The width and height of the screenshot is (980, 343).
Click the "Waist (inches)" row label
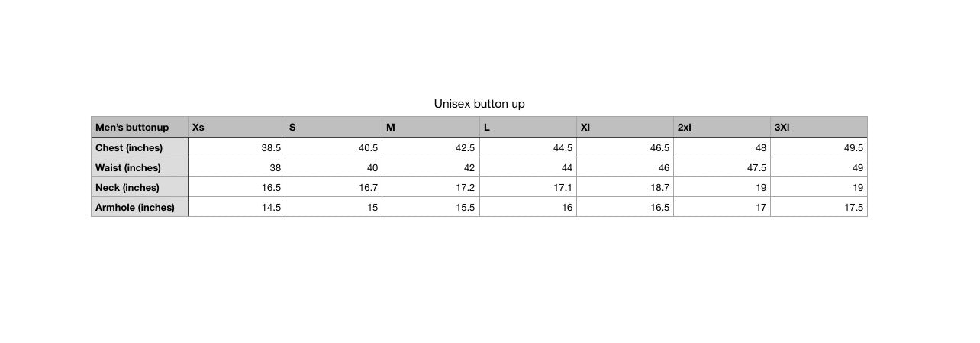click(128, 168)
